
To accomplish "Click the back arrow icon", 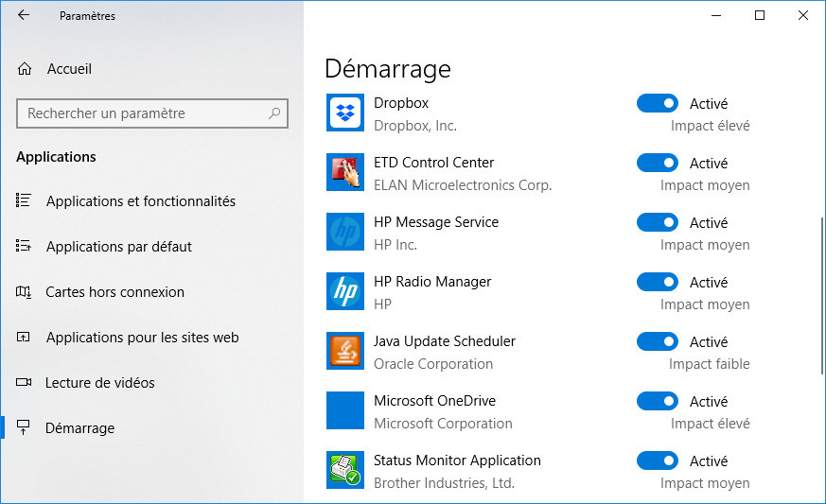I will [23, 15].
